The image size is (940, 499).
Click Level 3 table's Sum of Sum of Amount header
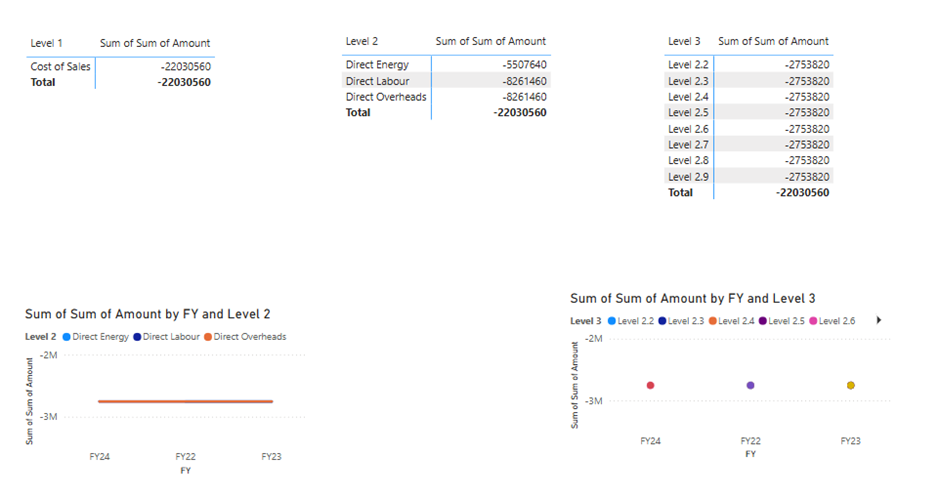[773, 41]
